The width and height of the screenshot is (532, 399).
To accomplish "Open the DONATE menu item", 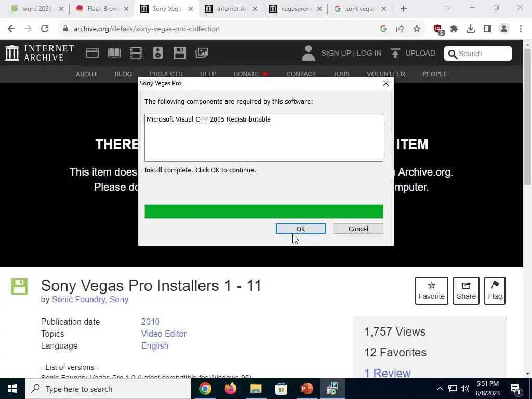I will (x=246, y=74).
